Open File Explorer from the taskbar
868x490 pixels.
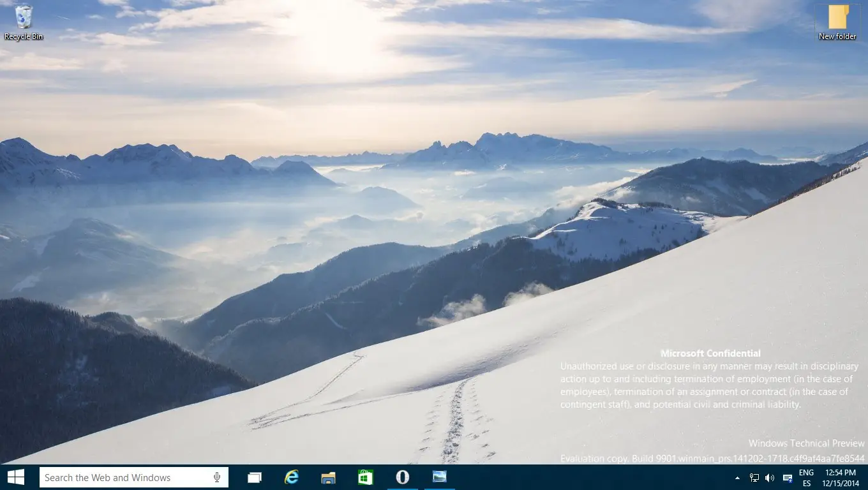[328, 477]
